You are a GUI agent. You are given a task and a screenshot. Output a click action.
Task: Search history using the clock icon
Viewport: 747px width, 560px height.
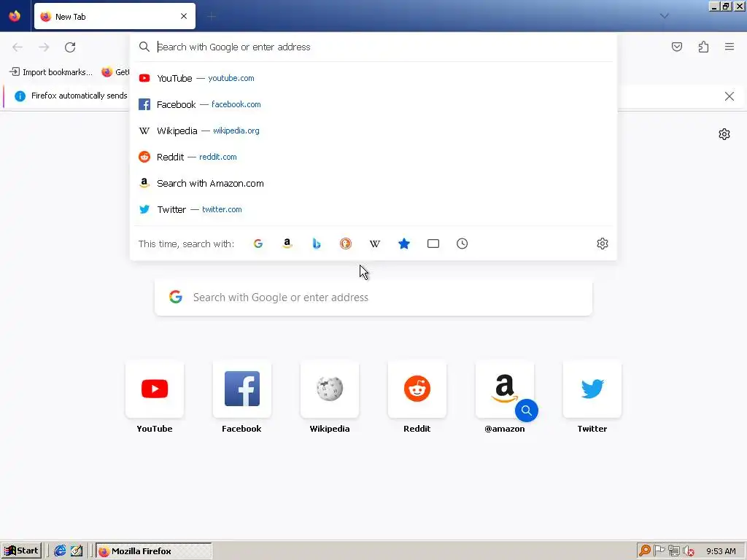(x=462, y=244)
